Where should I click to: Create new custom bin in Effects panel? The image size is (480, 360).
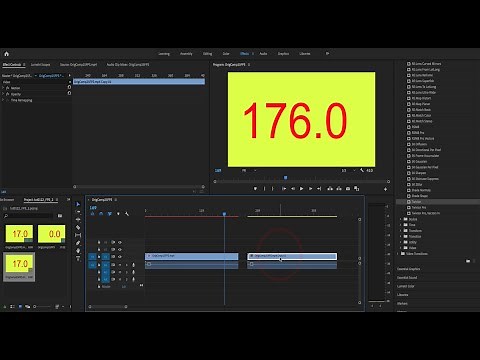[468, 261]
